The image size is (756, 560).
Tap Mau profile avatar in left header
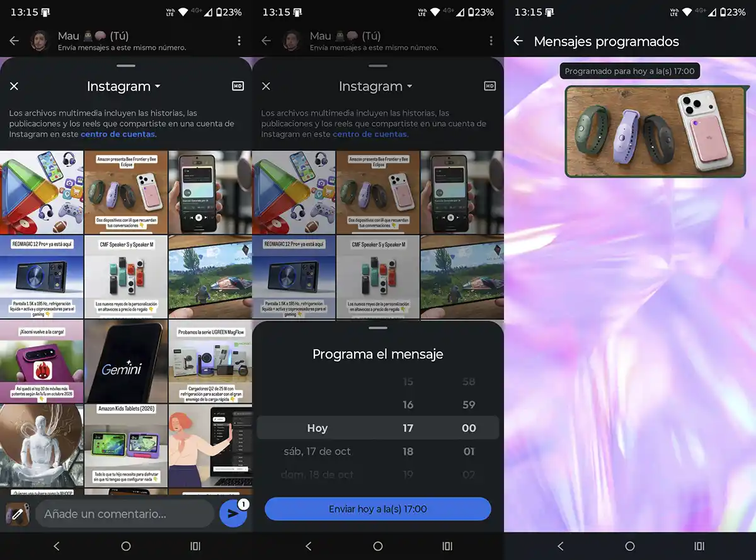pos(40,41)
